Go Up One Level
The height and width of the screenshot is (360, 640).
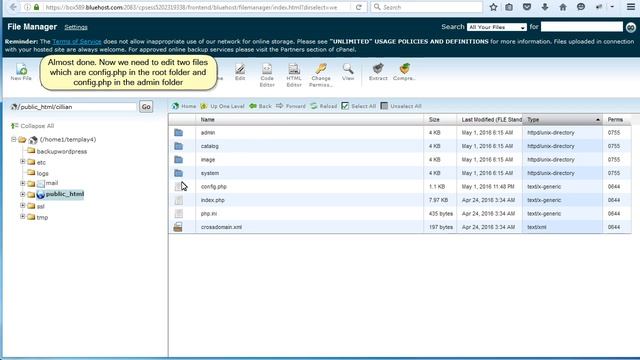[222, 106]
